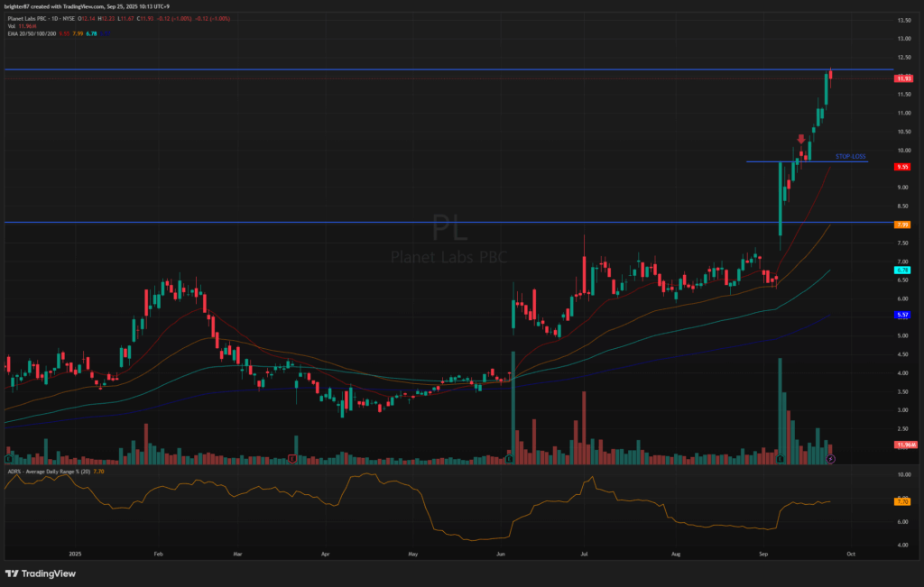Click the 2025 label on the time axis
This screenshot has height=587, width=924.
(x=75, y=554)
